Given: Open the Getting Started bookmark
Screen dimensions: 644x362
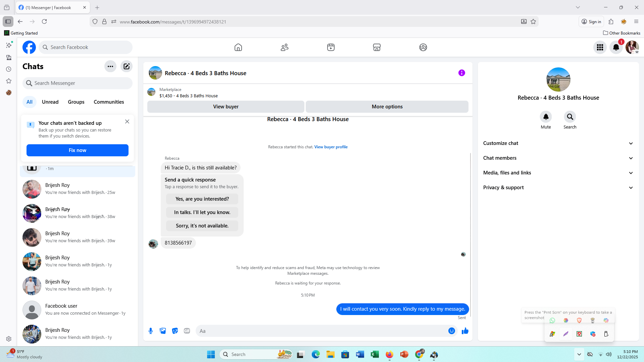Looking at the screenshot, I should point(21,33).
